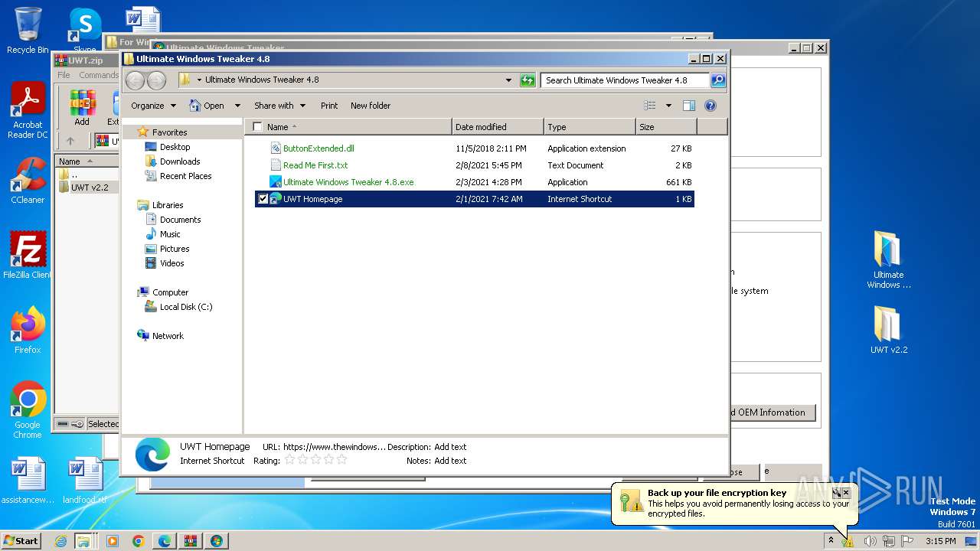Screen dimensions: 980x551
Task: Open the Recycle Bin desktop icon
Action: pos(28,31)
